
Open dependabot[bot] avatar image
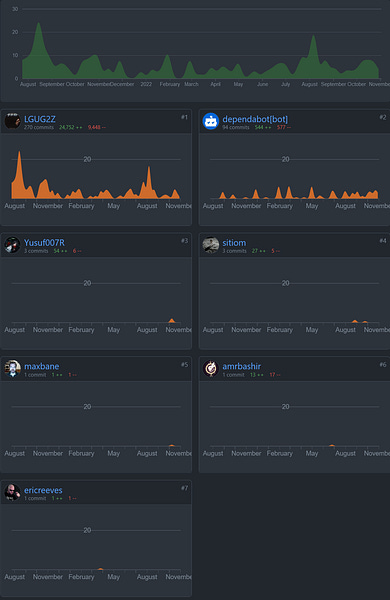pos(211,121)
